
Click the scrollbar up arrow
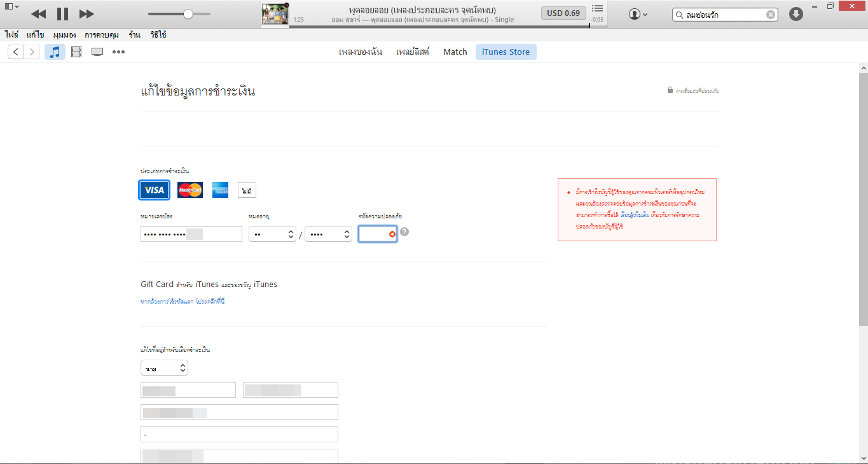863,67
